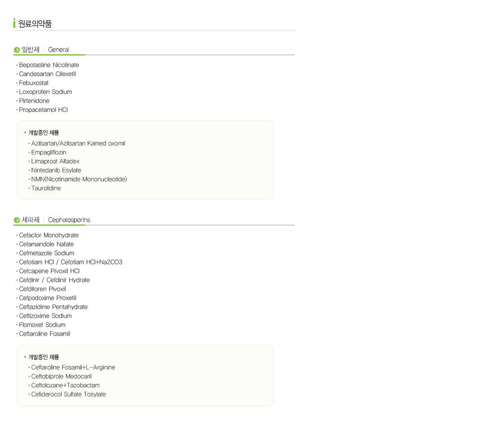Open Candesartan Cilexetil entry
The width and height of the screenshot is (493, 448).
(47, 74)
